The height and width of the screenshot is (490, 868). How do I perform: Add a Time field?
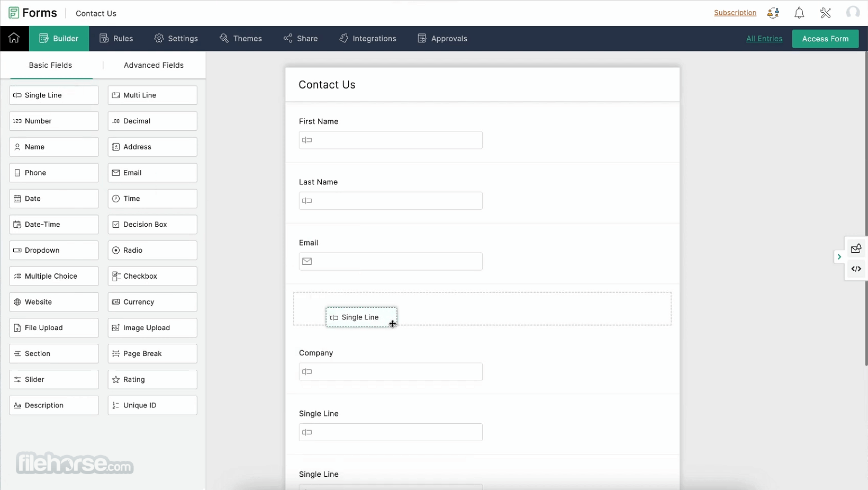click(152, 199)
